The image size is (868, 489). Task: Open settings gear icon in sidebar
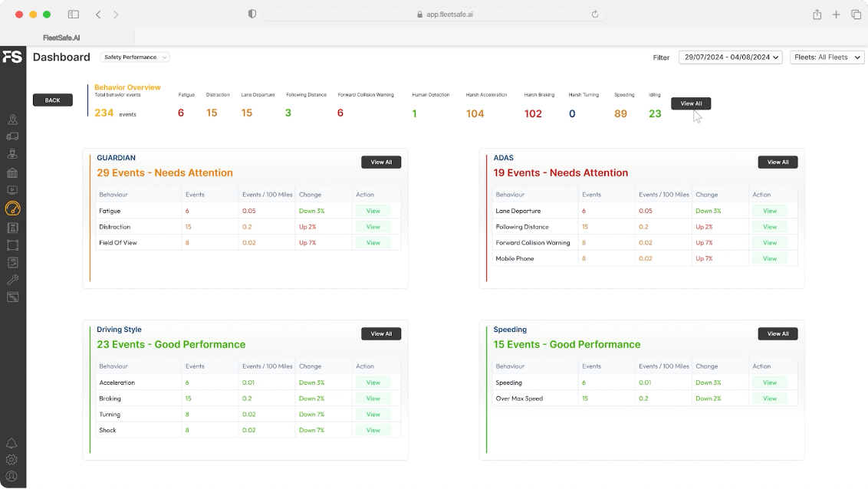click(x=12, y=460)
